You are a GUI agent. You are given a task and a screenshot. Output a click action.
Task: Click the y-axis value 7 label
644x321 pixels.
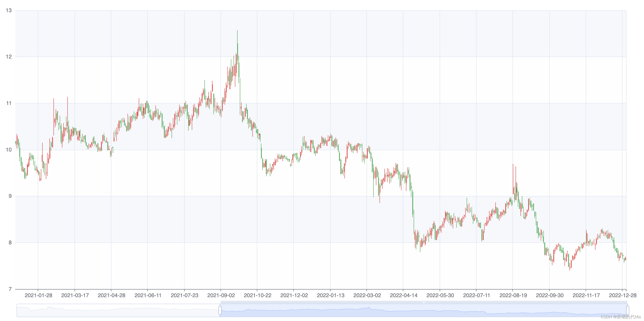pyautogui.click(x=10, y=289)
